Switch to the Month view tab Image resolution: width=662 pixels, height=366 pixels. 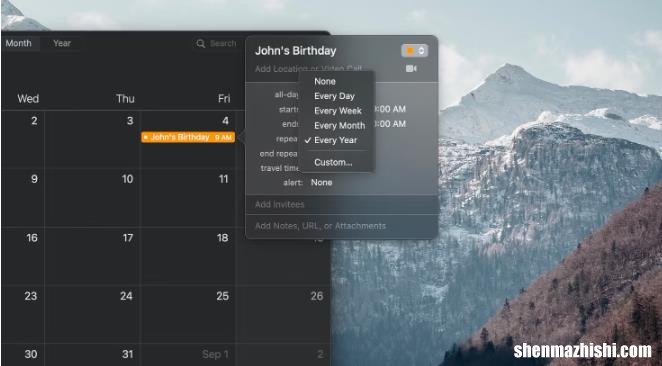pos(19,43)
